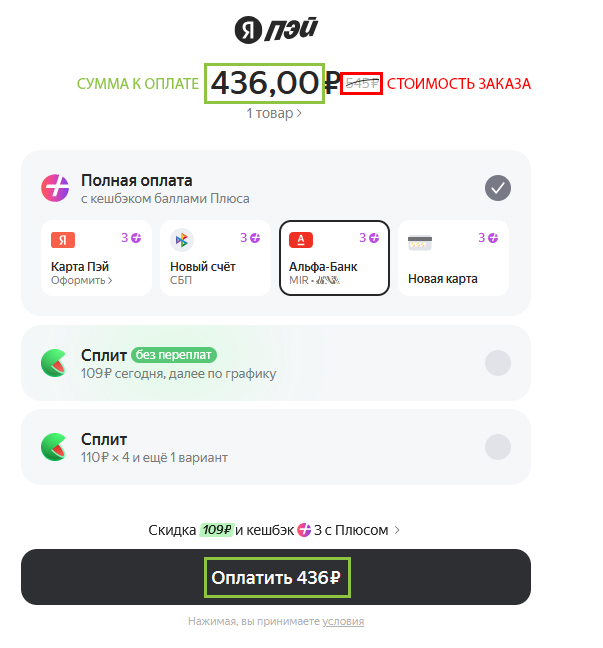This screenshot has width=603, height=648.
Task: Select the Сплит без переплат radio button
Action: pos(498,363)
